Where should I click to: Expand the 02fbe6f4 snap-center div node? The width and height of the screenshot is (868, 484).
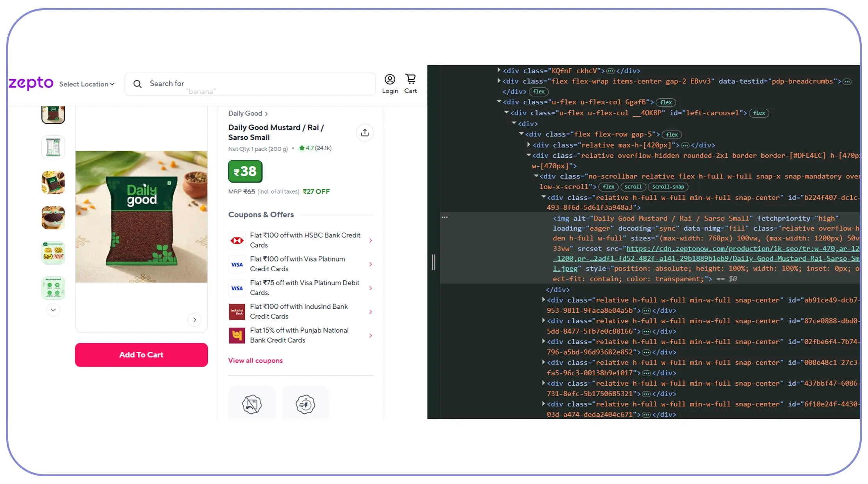(543, 341)
